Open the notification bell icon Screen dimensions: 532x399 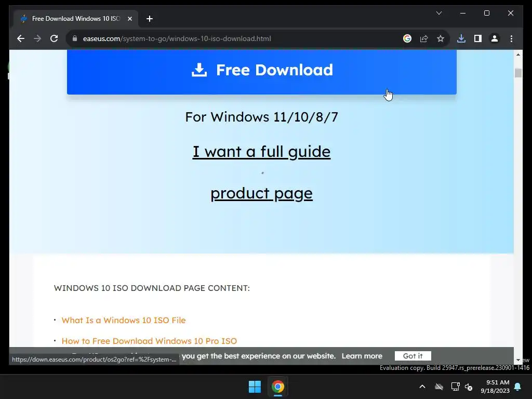(518, 387)
